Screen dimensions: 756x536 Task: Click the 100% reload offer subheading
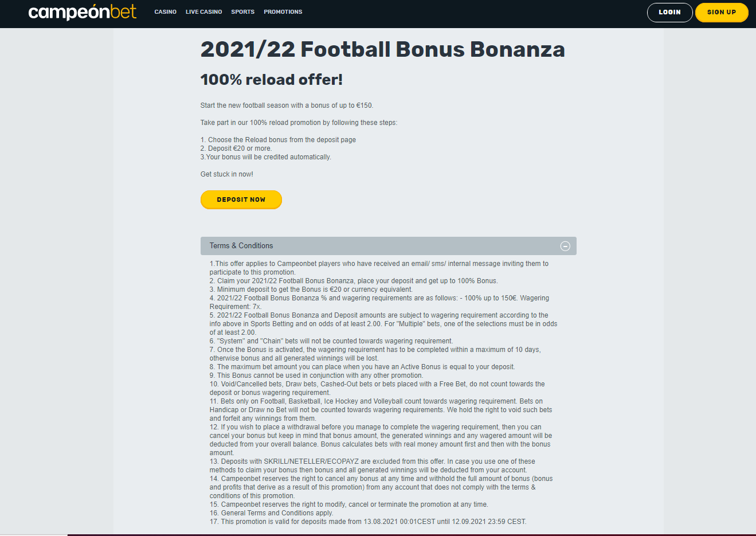click(x=272, y=80)
